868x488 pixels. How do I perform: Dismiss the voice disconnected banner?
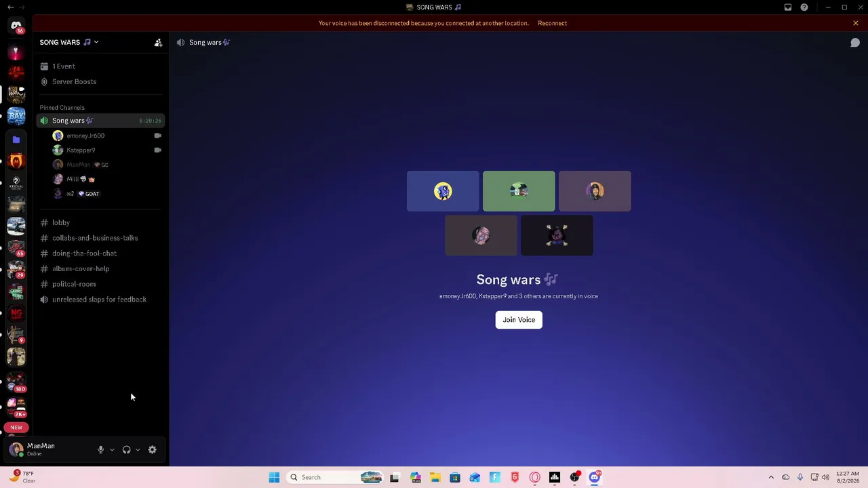(856, 23)
